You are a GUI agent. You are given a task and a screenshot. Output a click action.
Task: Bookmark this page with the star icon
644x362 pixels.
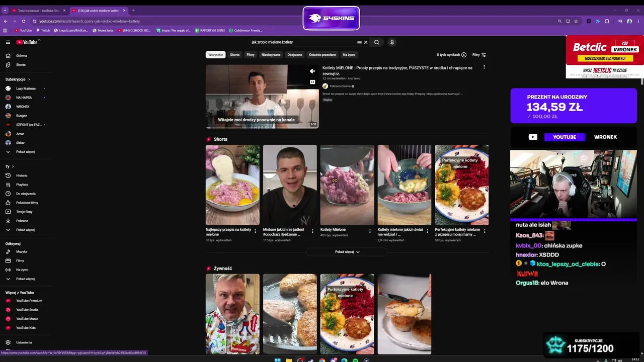576,21
